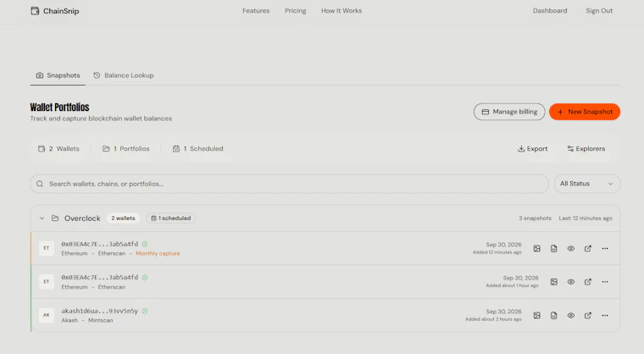Screen dimensions: 644x354
Task: Open document file icon for Monthly capture wallet
Action: pyautogui.click(x=553, y=248)
